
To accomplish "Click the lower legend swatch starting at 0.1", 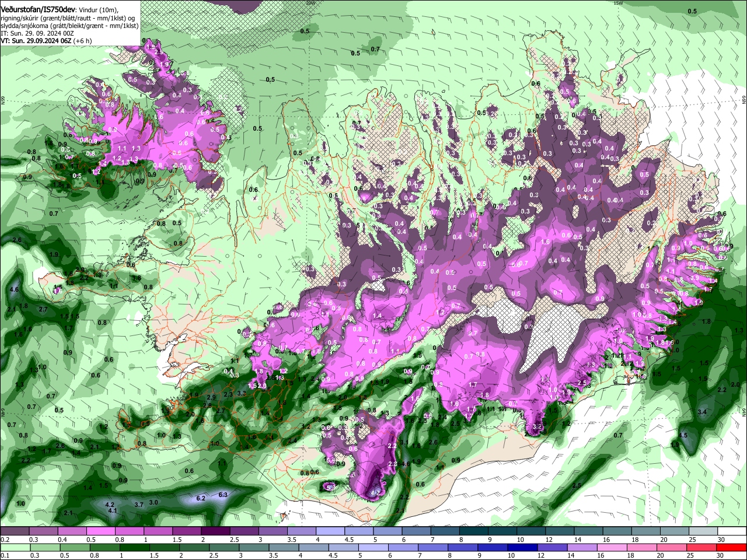I will pos(15,548).
